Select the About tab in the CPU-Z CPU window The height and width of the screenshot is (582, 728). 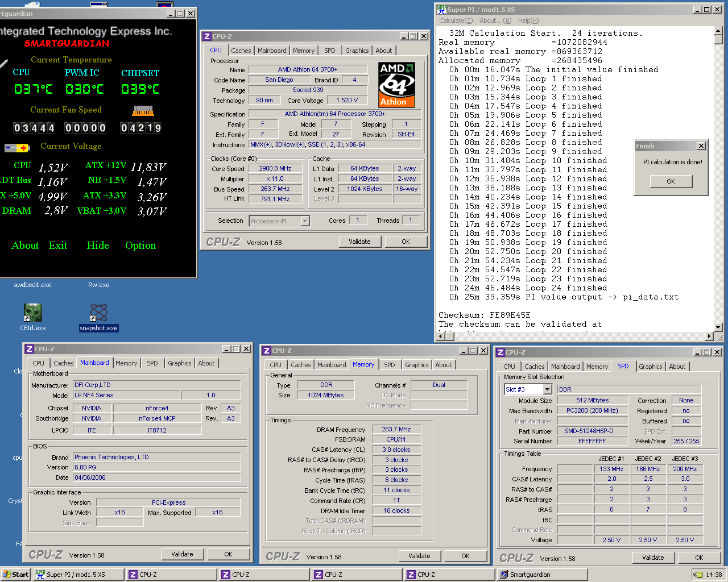pos(384,51)
